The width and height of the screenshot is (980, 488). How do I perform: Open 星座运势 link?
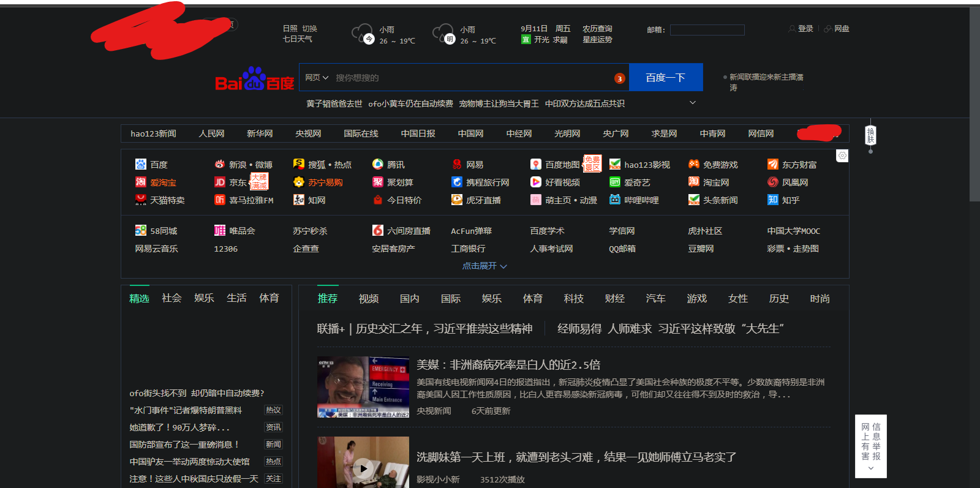pos(597,39)
